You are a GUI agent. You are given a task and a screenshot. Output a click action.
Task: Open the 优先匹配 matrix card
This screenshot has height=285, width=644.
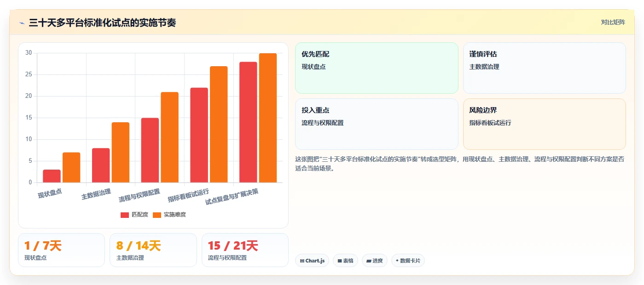click(x=377, y=68)
